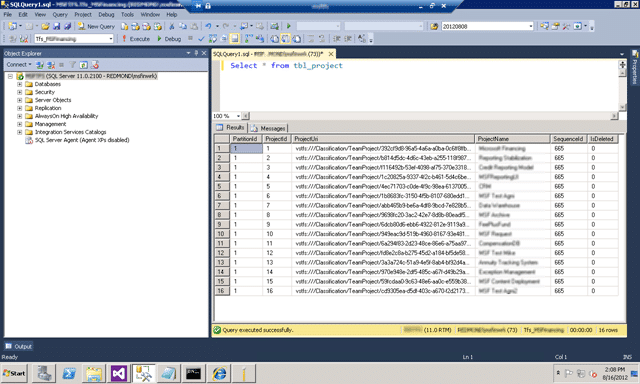Expand Integration Services Catalogs node
640x384 pixels.
19,132
